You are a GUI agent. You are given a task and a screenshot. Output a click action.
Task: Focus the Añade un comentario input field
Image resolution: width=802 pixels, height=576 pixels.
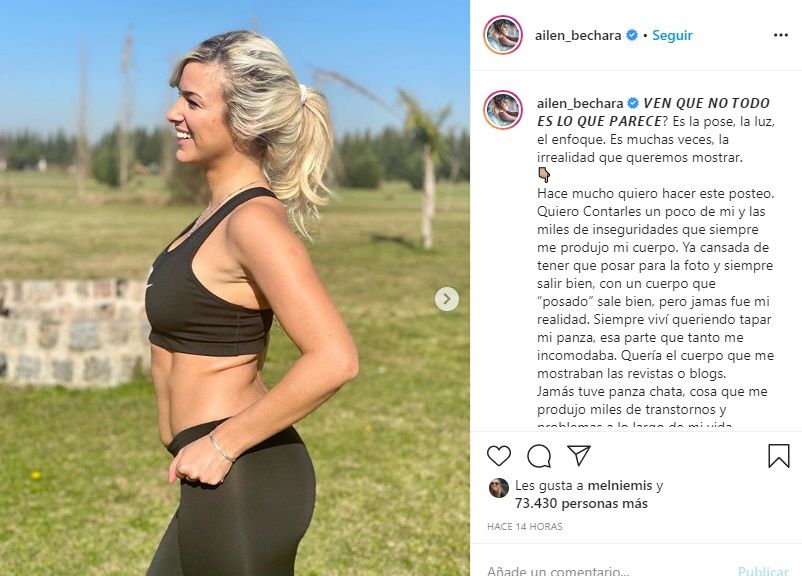pos(606,569)
